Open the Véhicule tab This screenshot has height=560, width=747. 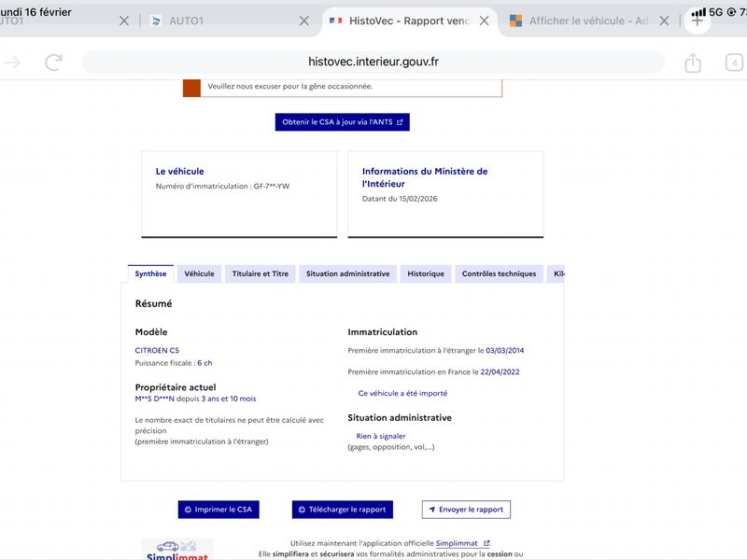(199, 273)
